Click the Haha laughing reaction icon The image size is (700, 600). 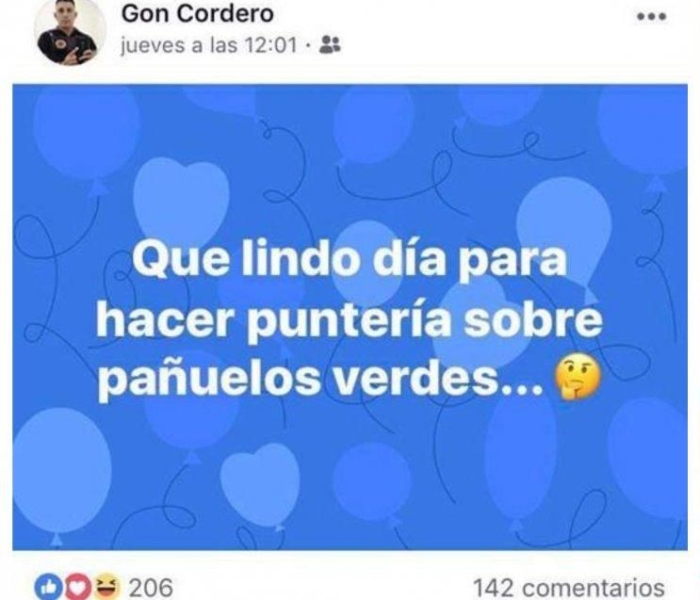coord(107,587)
